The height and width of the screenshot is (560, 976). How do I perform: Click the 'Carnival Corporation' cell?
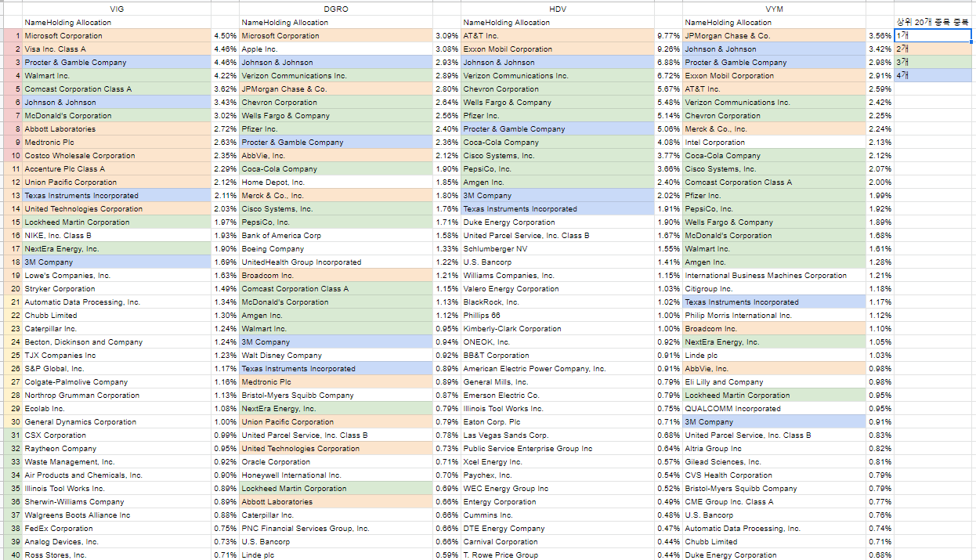(x=558, y=541)
